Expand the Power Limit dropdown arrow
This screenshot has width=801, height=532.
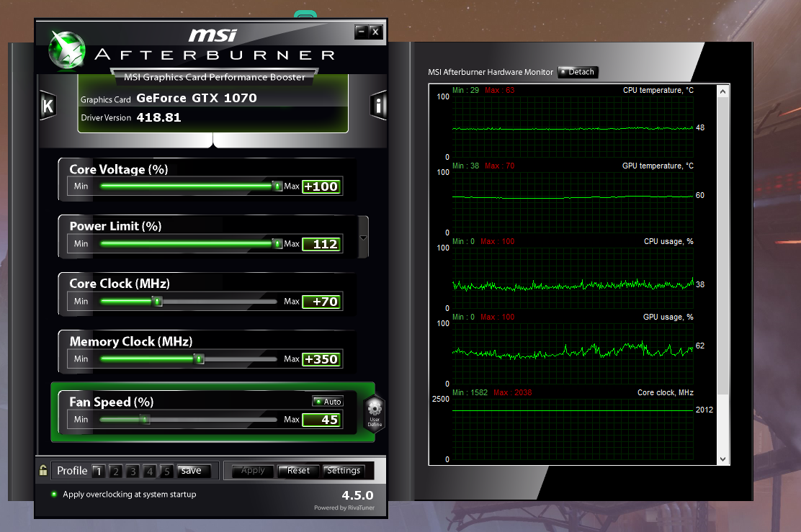pyautogui.click(x=363, y=238)
